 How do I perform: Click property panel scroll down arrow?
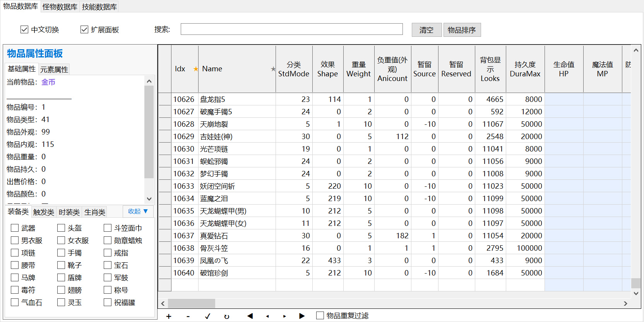pos(149,199)
